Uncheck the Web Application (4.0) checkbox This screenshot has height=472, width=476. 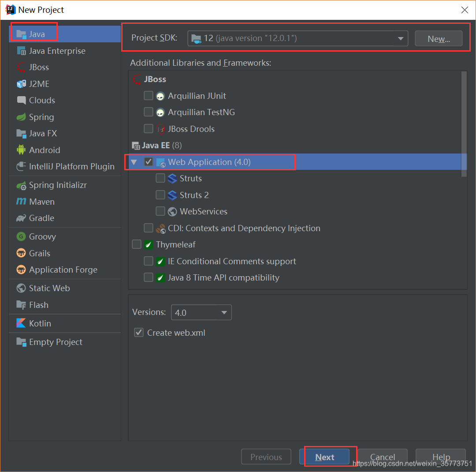(x=149, y=162)
